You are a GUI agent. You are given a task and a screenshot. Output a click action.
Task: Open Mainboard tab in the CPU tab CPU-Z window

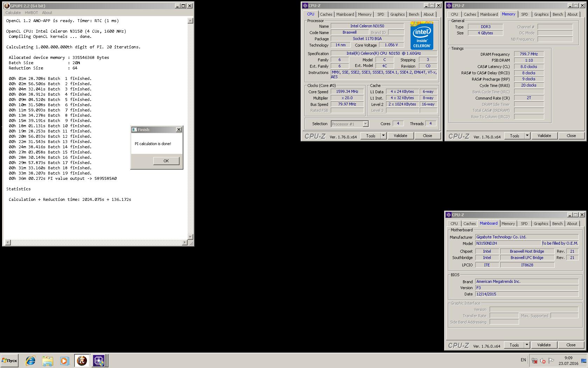[x=345, y=14]
